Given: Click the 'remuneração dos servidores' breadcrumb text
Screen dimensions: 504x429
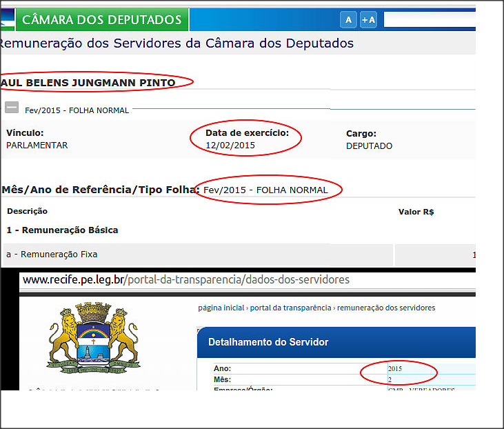Looking at the screenshot, I should 385,308.
